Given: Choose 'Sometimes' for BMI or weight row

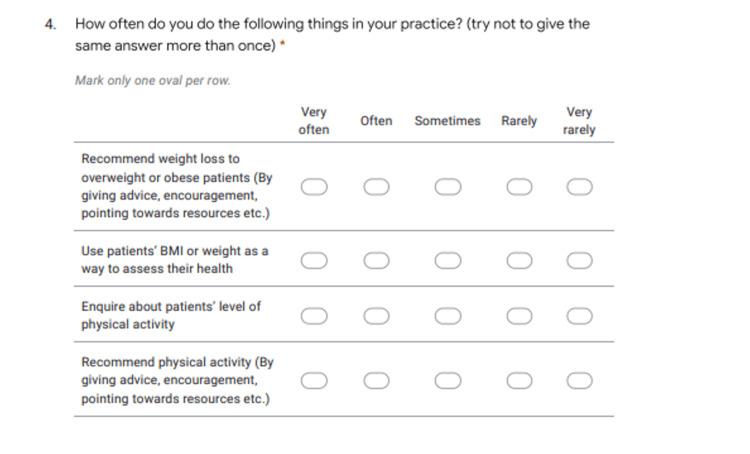Looking at the screenshot, I should 448,261.
